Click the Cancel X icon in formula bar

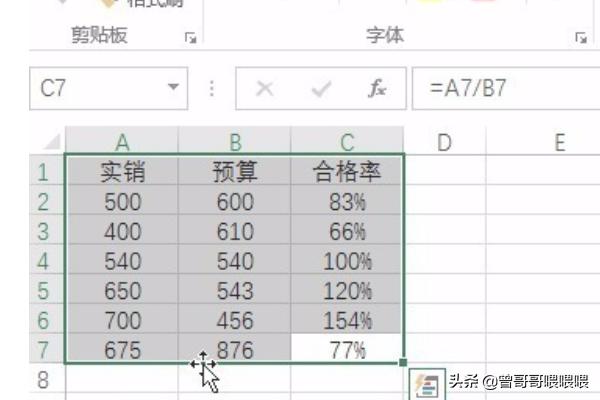pyautogui.click(x=265, y=89)
